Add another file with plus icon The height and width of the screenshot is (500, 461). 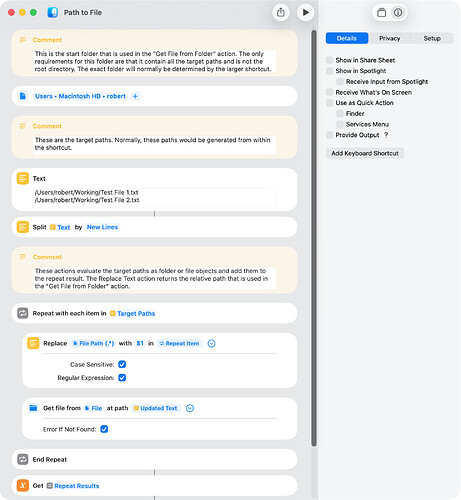click(x=135, y=96)
